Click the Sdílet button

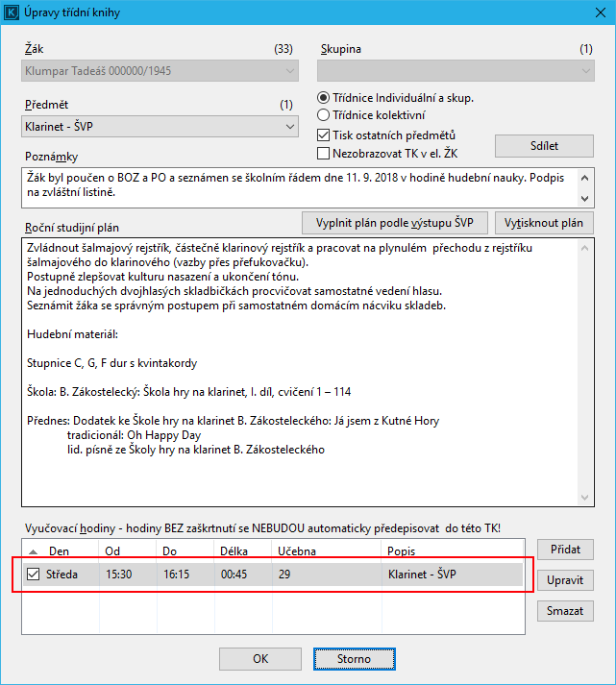point(544,146)
